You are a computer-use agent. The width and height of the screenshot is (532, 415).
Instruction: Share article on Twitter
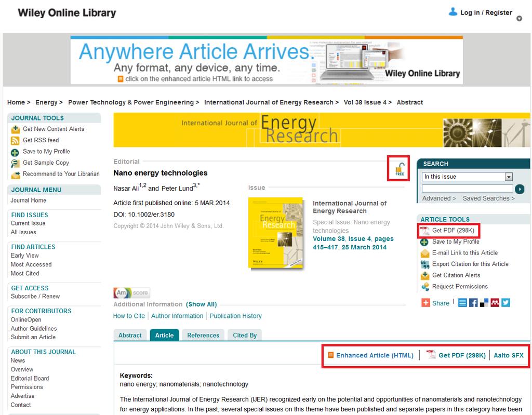pyautogui.click(x=506, y=303)
